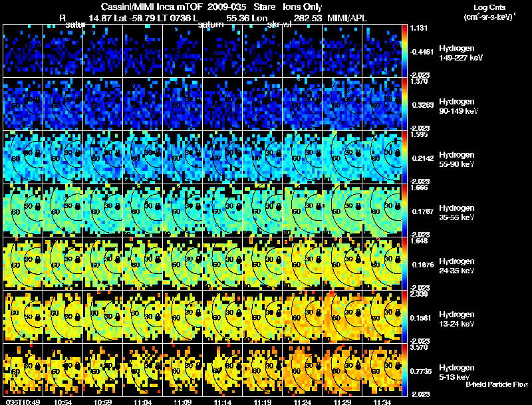Click the L value '55.36'

point(237,18)
